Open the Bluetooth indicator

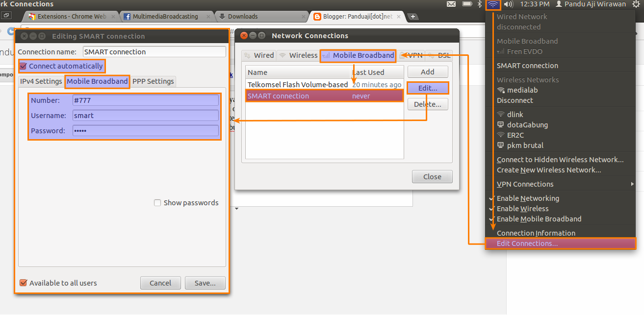[480, 4]
